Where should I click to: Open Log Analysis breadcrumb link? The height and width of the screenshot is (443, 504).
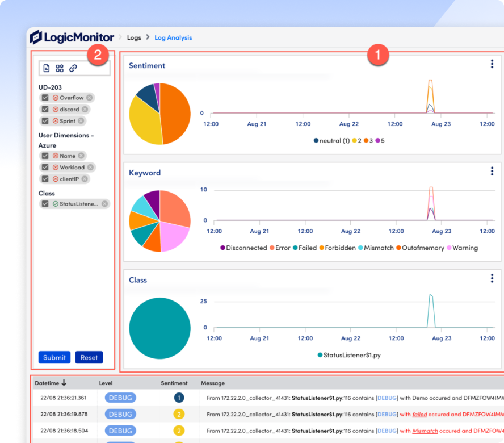point(173,37)
